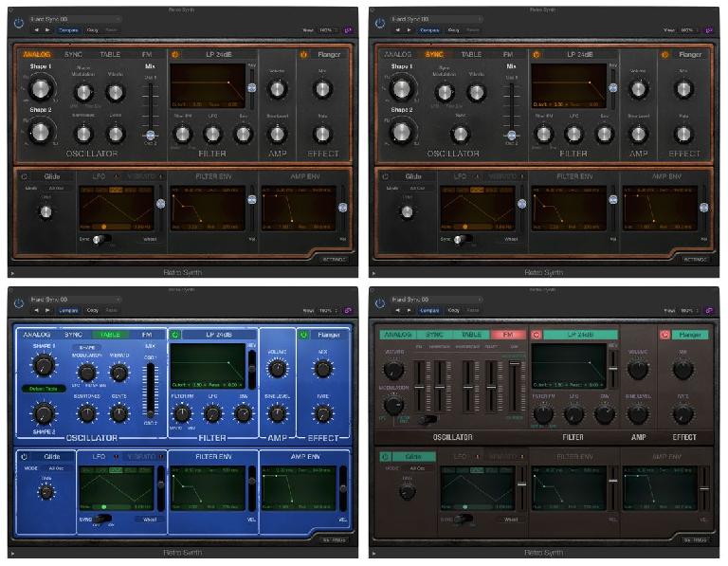This screenshot has height=566, width=728.
Task: Open the LP 24dB filter type menu in the blue window
Action: pos(219,335)
